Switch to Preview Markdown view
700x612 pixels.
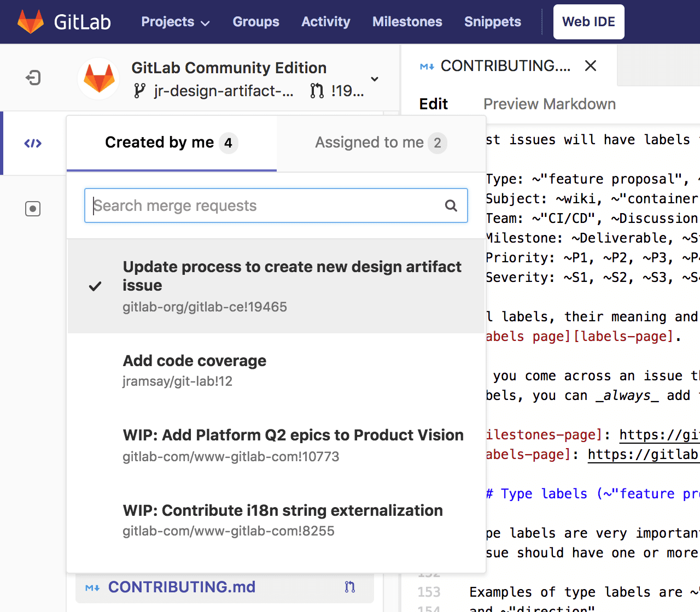click(549, 104)
